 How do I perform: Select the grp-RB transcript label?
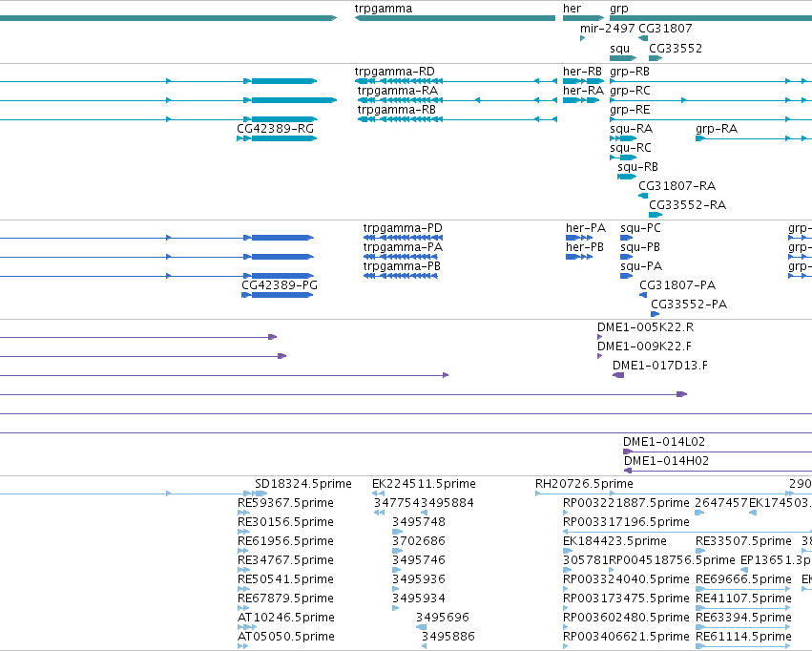[629, 72]
